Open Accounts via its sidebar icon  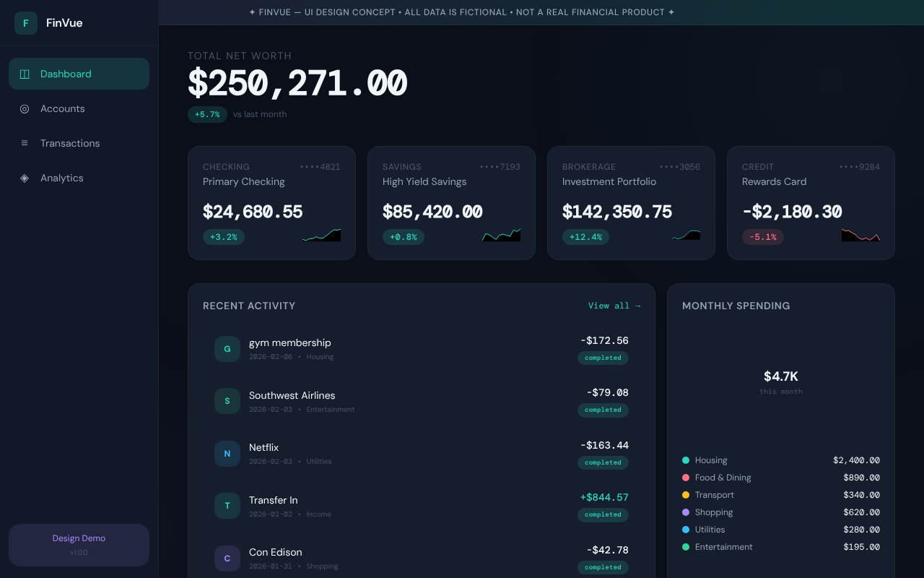[23, 108]
